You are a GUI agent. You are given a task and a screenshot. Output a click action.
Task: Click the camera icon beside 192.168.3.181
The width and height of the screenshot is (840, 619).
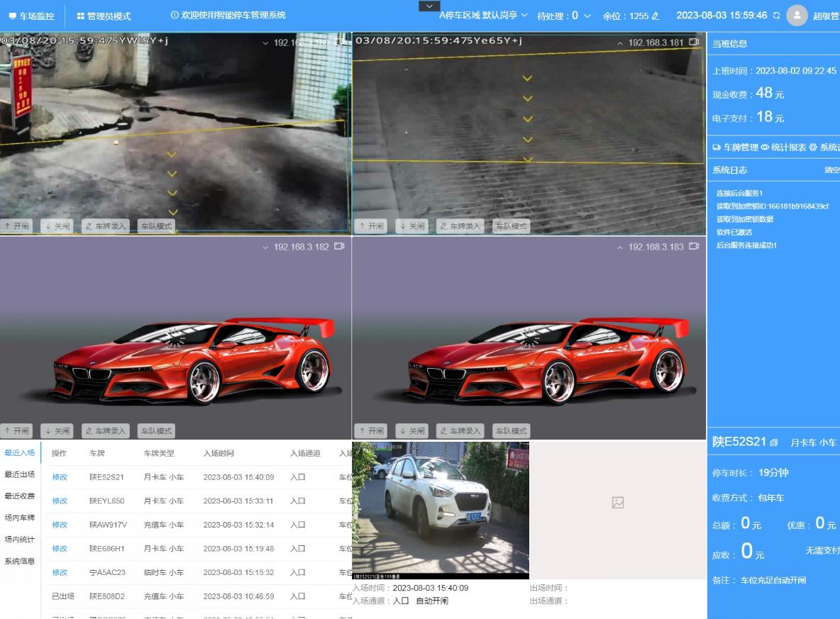pos(694,42)
